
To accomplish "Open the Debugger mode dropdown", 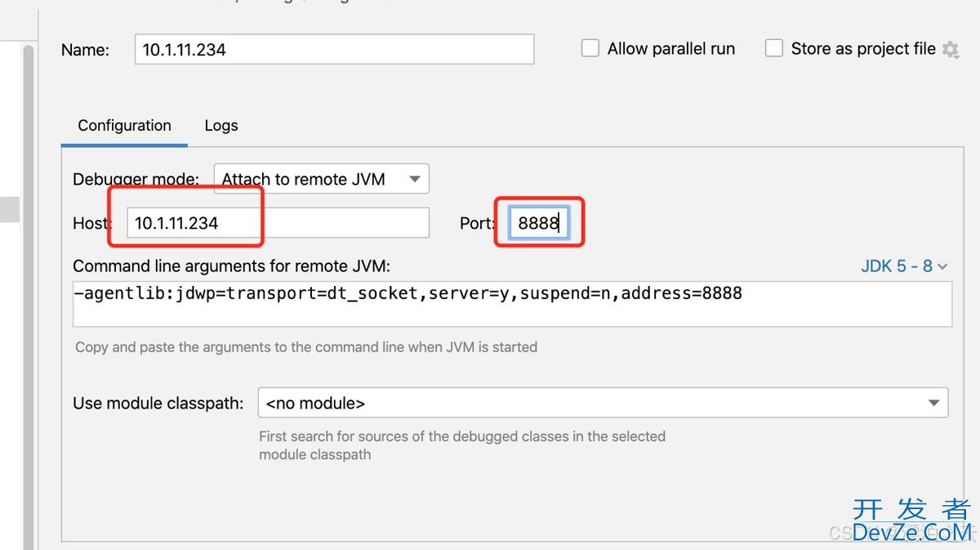I will 321,179.
